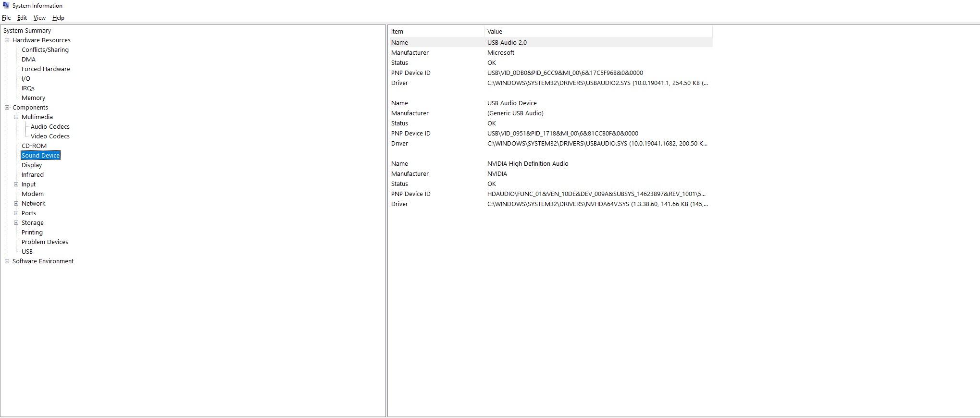Select the Printing tree item
The height and width of the screenshot is (418, 980).
point(32,233)
